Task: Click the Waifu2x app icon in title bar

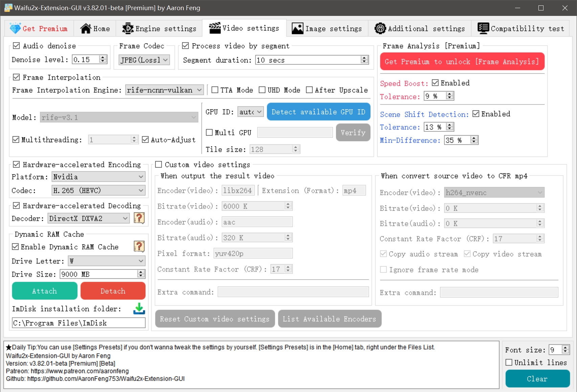Action: coord(8,8)
